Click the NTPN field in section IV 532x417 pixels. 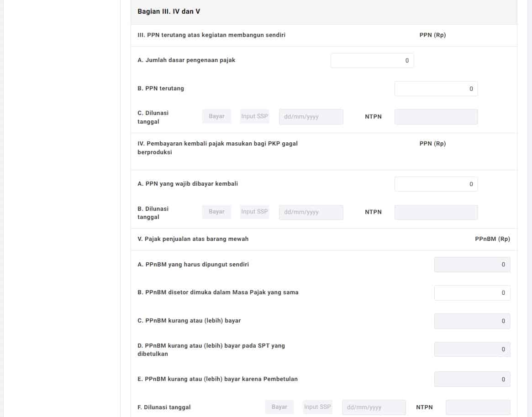click(x=436, y=212)
